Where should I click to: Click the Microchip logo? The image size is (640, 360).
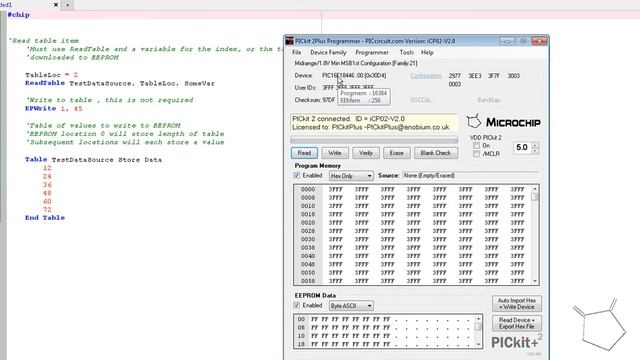tap(504, 122)
